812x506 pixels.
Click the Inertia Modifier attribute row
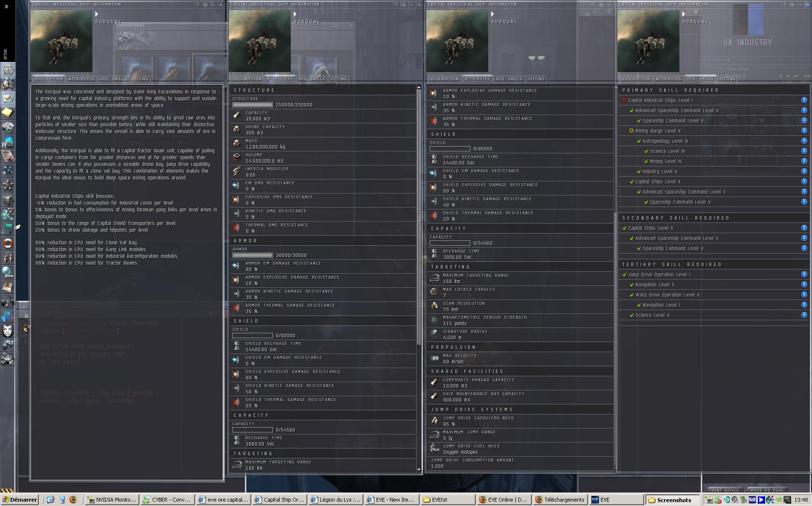click(x=323, y=172)
